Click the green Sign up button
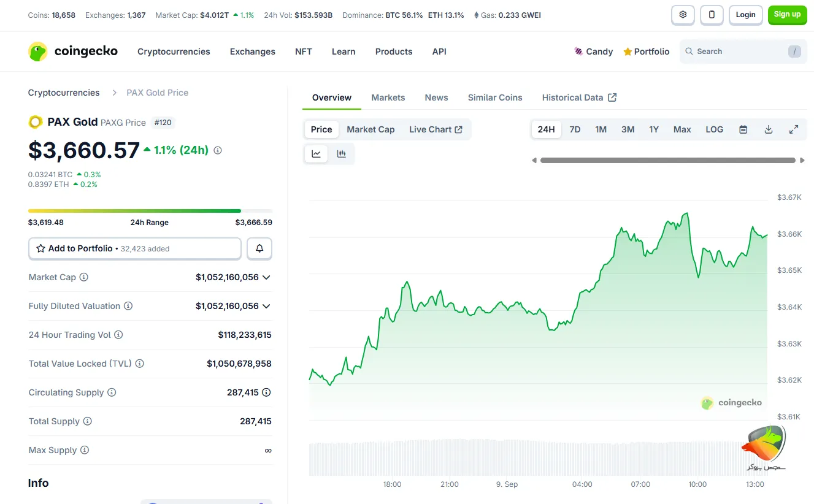 [x=786, y=15]
